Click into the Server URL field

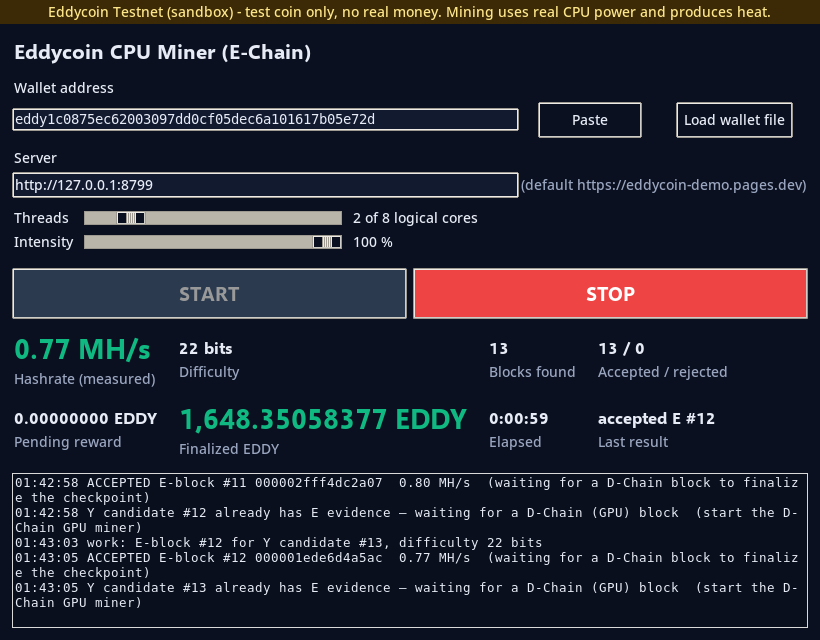(x=265, y=185)
